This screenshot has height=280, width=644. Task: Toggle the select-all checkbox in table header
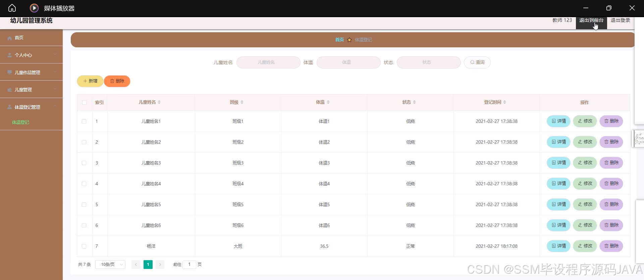[84, 102]
